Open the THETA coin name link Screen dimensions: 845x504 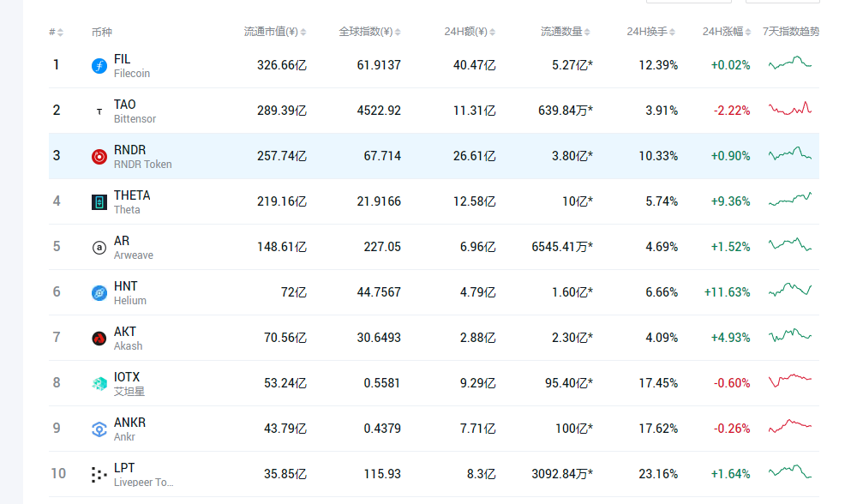point(131,195)
